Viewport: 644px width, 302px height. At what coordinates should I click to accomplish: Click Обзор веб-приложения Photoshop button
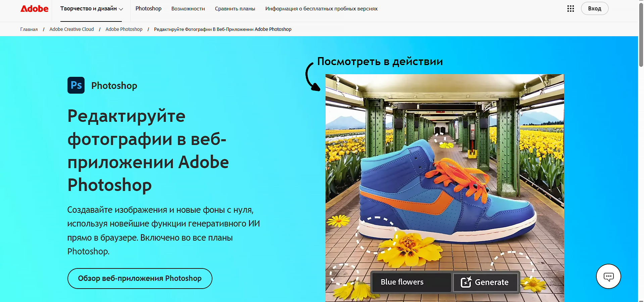coord(140,279)
